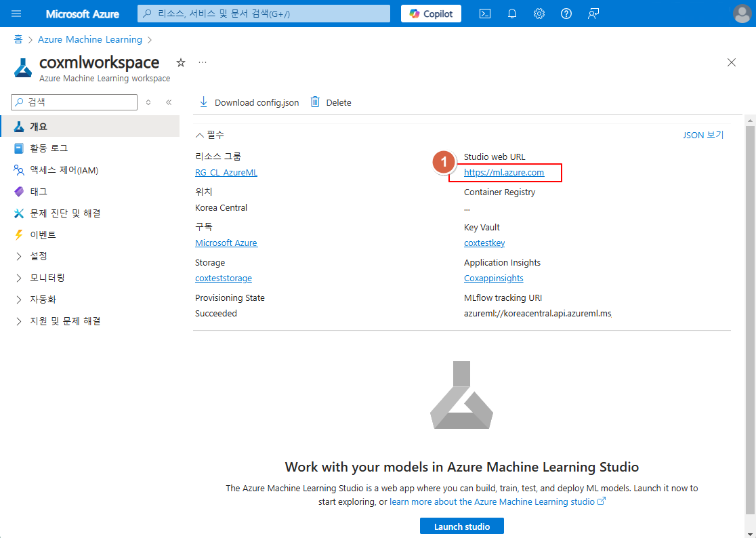Viewport: 756px width, 538px height.
Task: Focus the global resource search box
Action: tap(264, 14)
